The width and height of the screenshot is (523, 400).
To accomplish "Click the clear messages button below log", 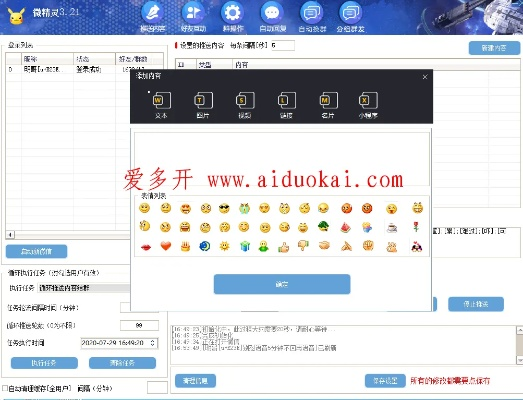I will pos(195,381).
